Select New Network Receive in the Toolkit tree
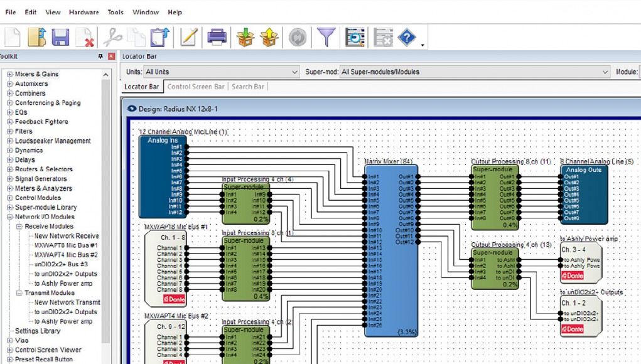This screenshot has width=641, height=364. [67, 236]
